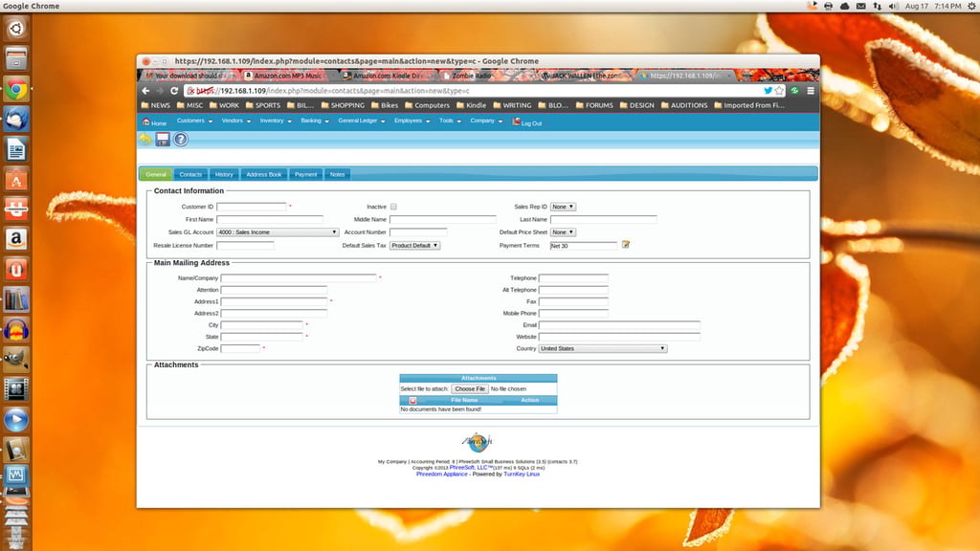The height and width of the screenshot is (551, 980).
Task: Click the ZipCode input field
Action: pos(240,348)
